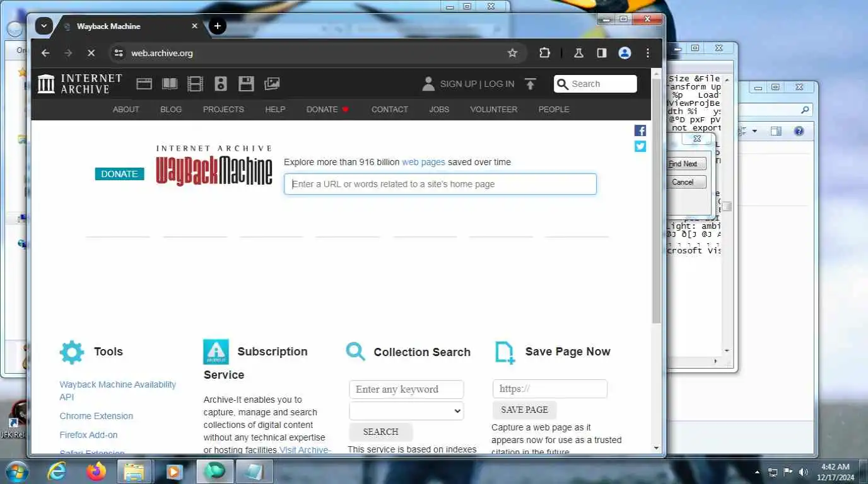The height and width of the screenshot is (484, 868).
Task: Open DONATE in the navigation bar
Action: [x=327, y=109]
